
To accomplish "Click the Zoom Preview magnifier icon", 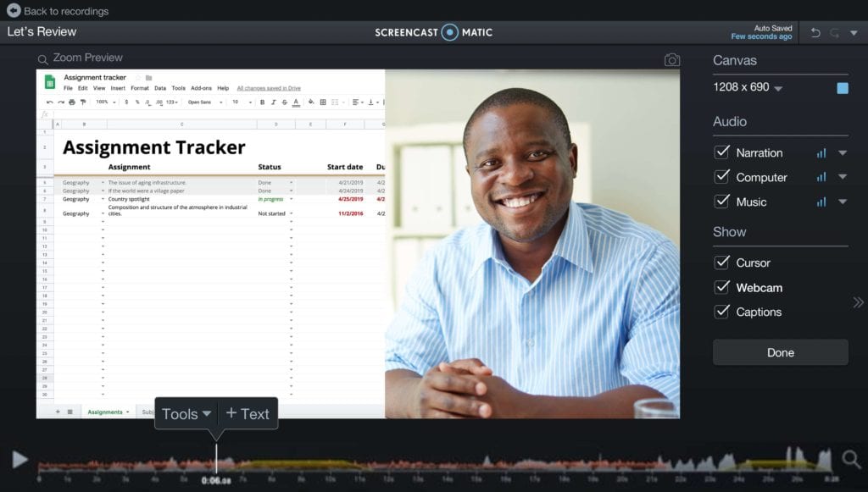I will coord(42,58).
